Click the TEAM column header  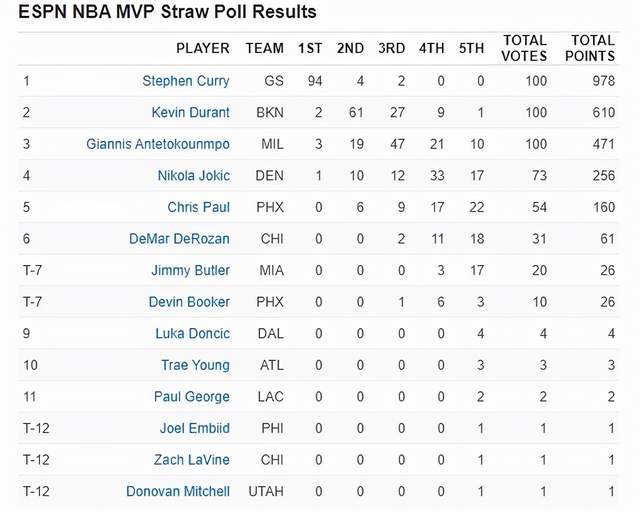pyautogui.click(x=265, y=48)
